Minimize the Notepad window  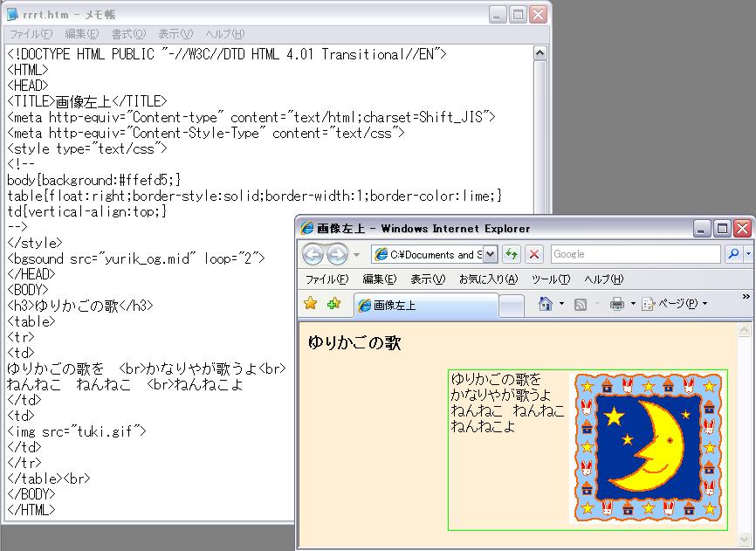tap(498, 15)
